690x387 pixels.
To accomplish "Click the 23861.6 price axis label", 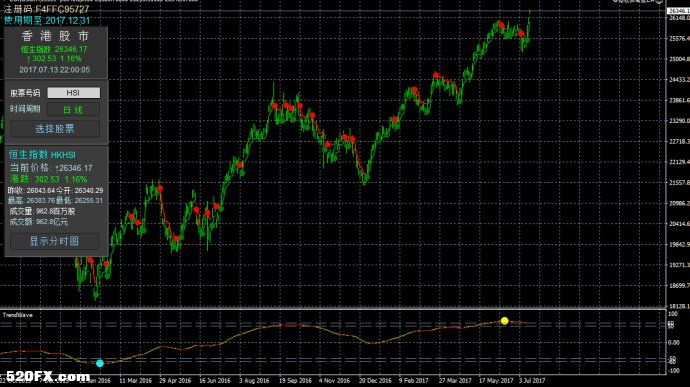I will tap(679, 100).
